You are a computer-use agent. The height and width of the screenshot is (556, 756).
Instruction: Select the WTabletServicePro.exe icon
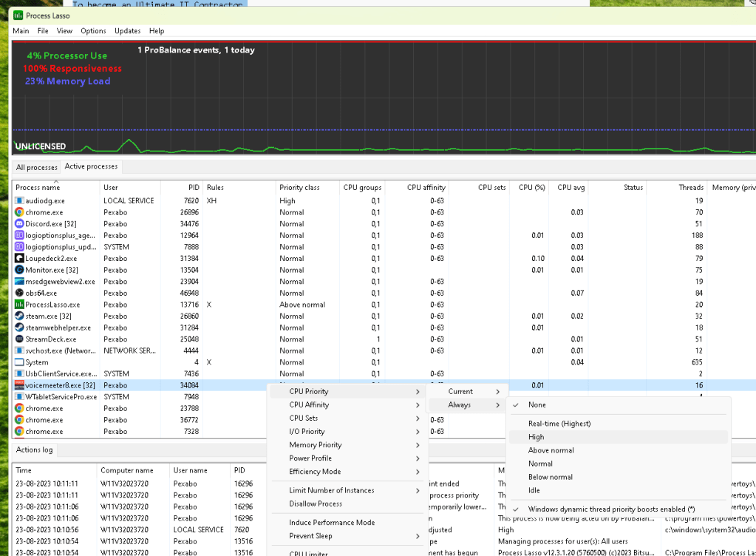coord(19,397)
